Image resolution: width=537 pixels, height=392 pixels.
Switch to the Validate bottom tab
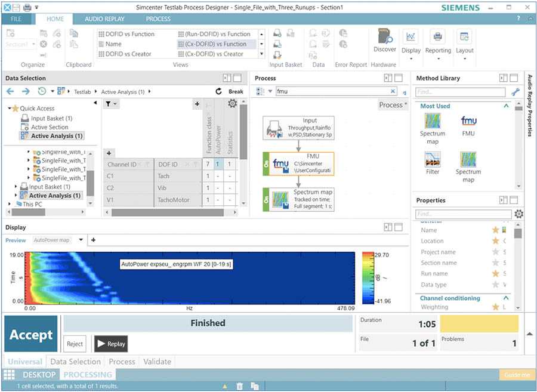click(157, 362)
